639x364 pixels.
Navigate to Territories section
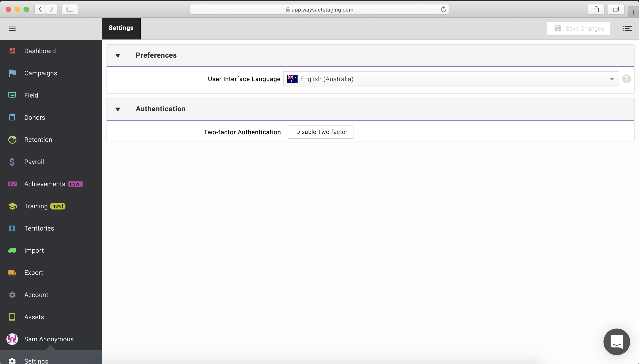(39, 228)
